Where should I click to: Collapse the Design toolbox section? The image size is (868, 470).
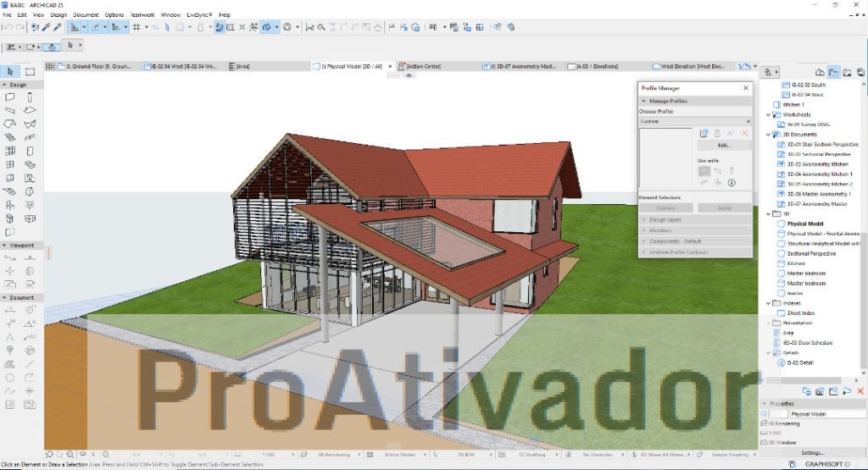click(5, 86)
